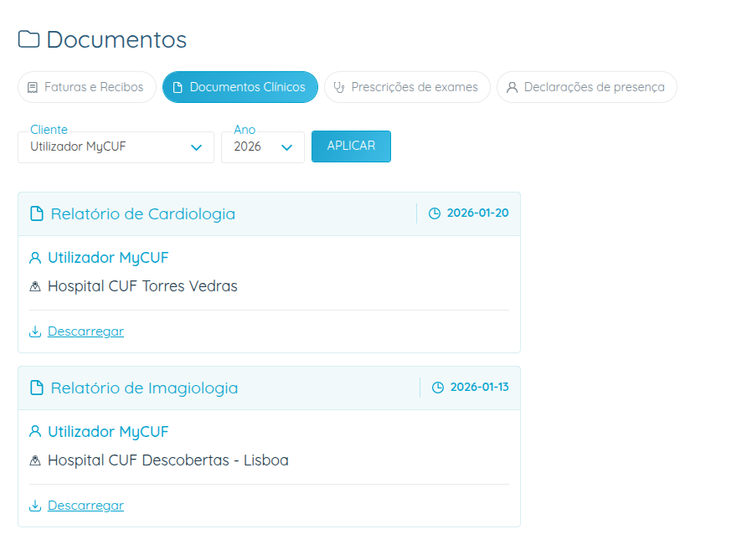Click the stethoscope icon in Prescrições de exames
Screen dimensions: 747x560
(338, 88)
